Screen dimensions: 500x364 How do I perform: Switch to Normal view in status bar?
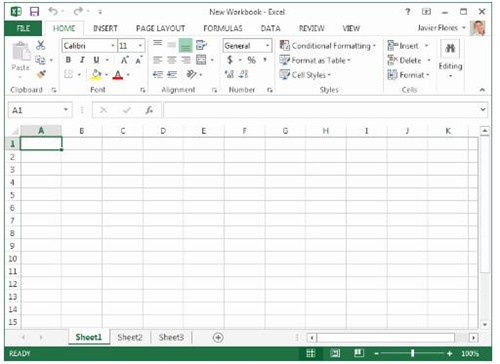311,353
